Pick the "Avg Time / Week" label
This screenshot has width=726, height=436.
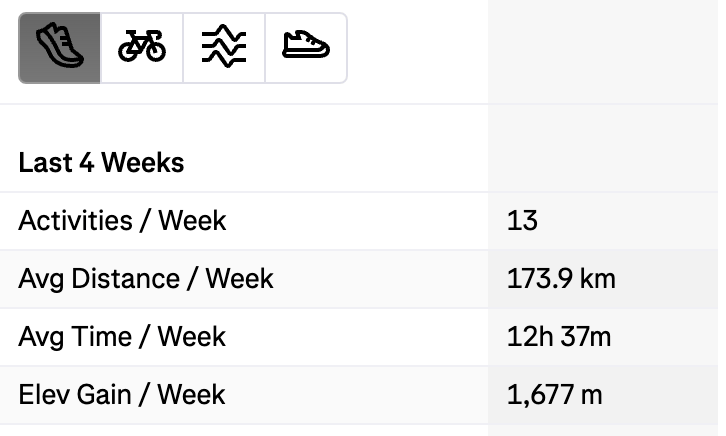[122, 336]
